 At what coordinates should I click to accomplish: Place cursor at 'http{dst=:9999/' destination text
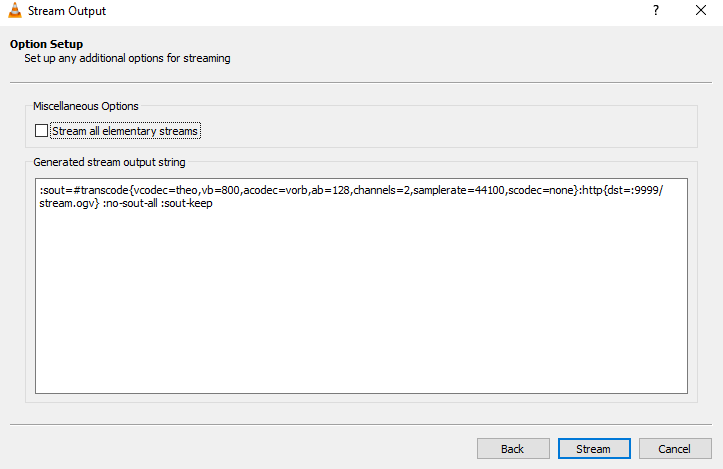coord(622,190)
